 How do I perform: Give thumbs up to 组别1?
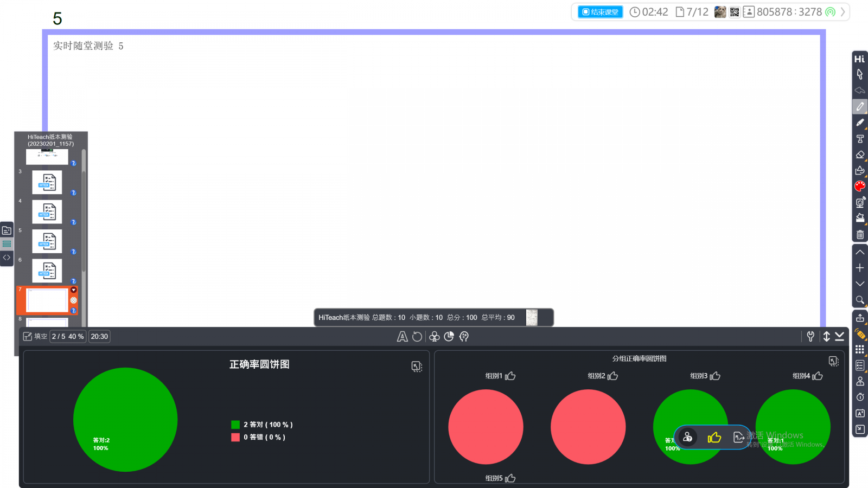tap(510, 376)
